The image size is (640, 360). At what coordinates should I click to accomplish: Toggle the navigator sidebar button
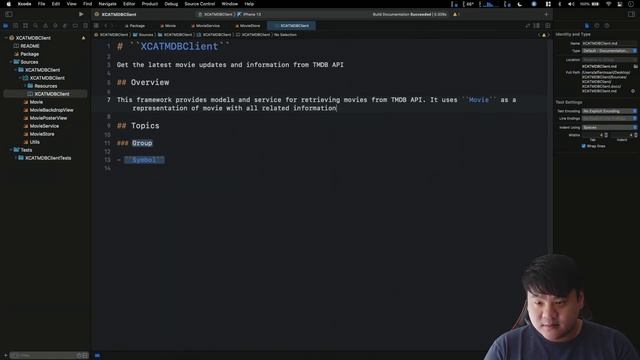tap(9, 14)
